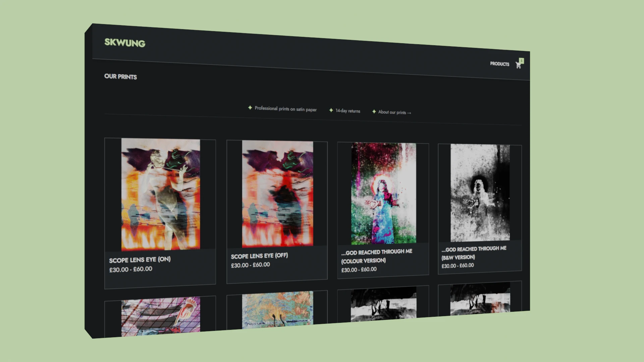Open second-row orange marbled print thumbnail

[278, 310]
